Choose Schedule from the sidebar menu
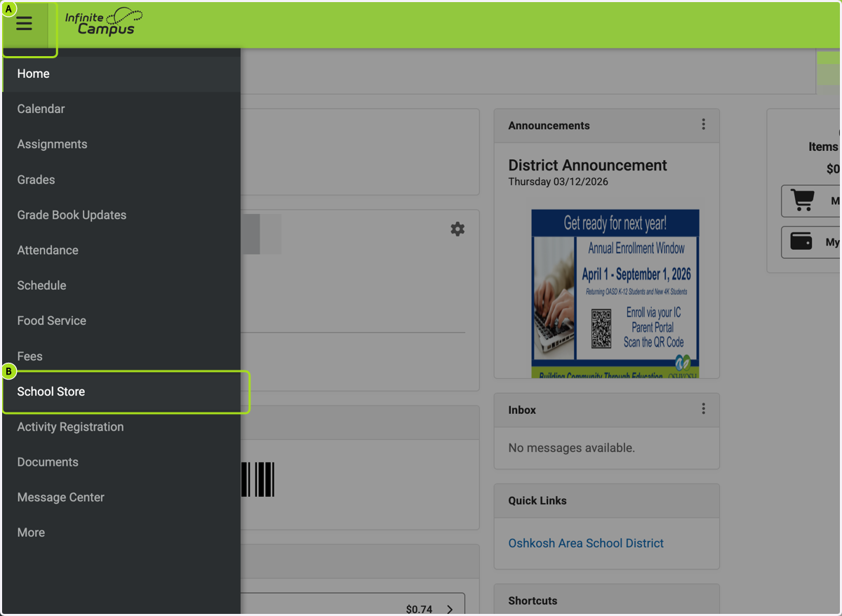Screen dimensions: 842x616 (x=121, y=286)
